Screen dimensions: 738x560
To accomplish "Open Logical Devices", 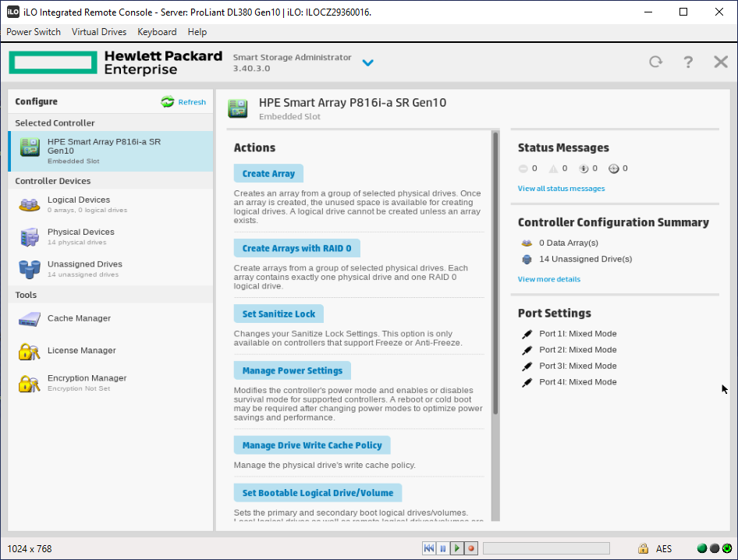I will (x=111, y=204).
